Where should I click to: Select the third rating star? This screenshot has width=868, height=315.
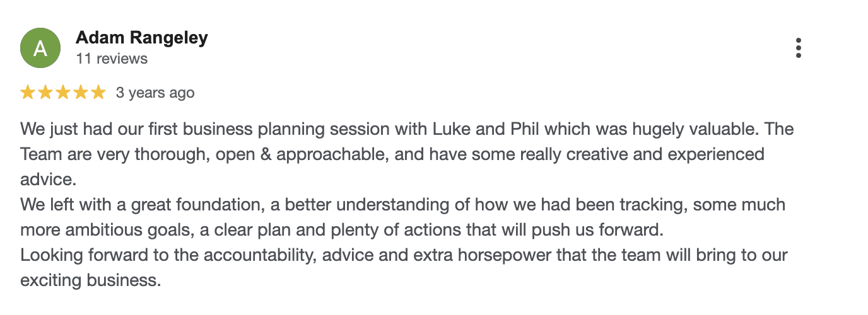[x=63, y=93]
